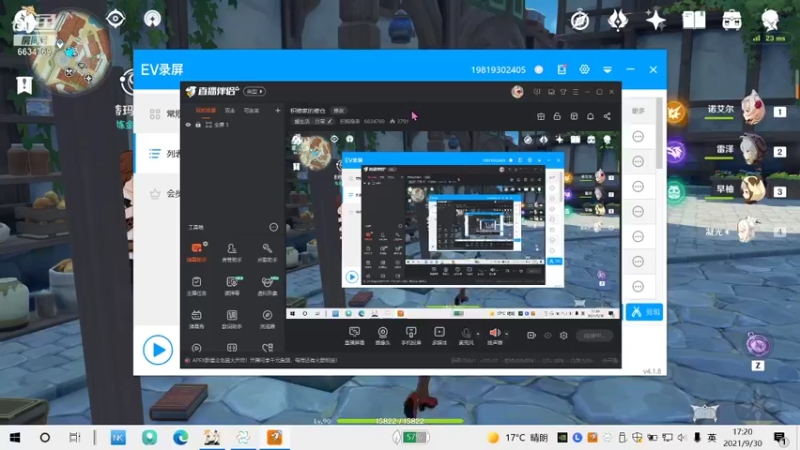Click the 修改 button beside the stream title
This screenshot has height=450, width=800.
(338, 110)
